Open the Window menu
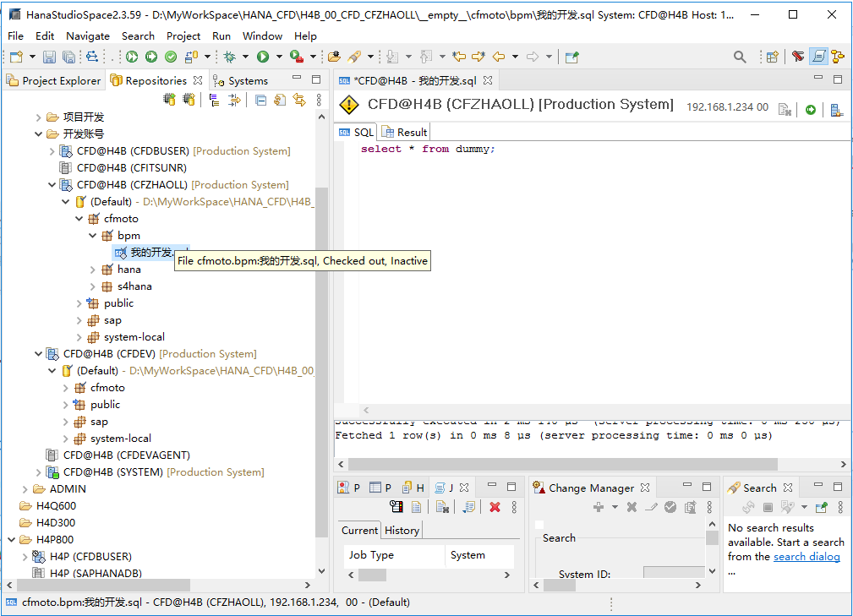 pos(262,35)
